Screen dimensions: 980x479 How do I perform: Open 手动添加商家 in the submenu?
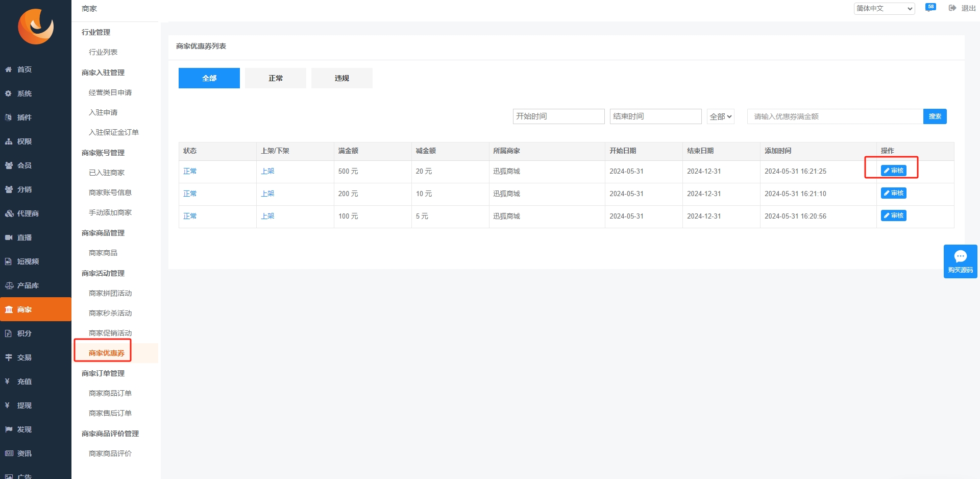coord(110,212)
